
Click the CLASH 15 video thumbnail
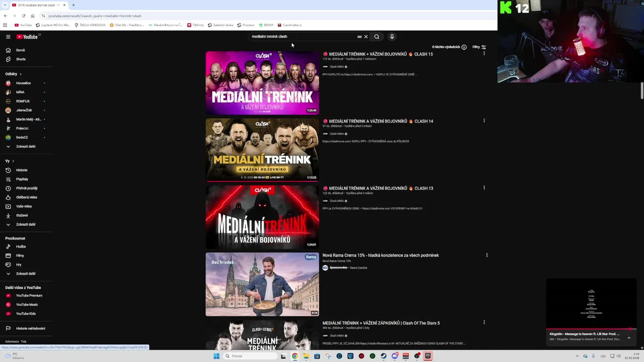click(x=262, y=83)
